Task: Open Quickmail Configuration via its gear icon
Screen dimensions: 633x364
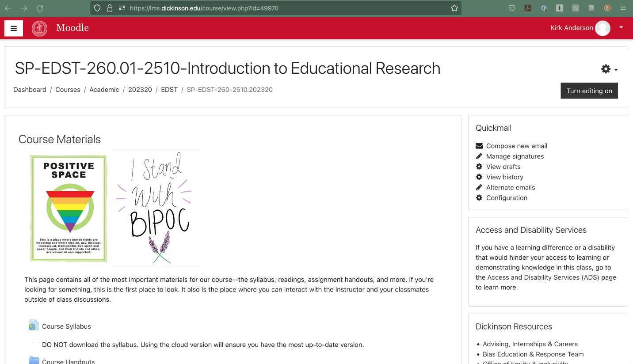Action: tap(479, 197)
